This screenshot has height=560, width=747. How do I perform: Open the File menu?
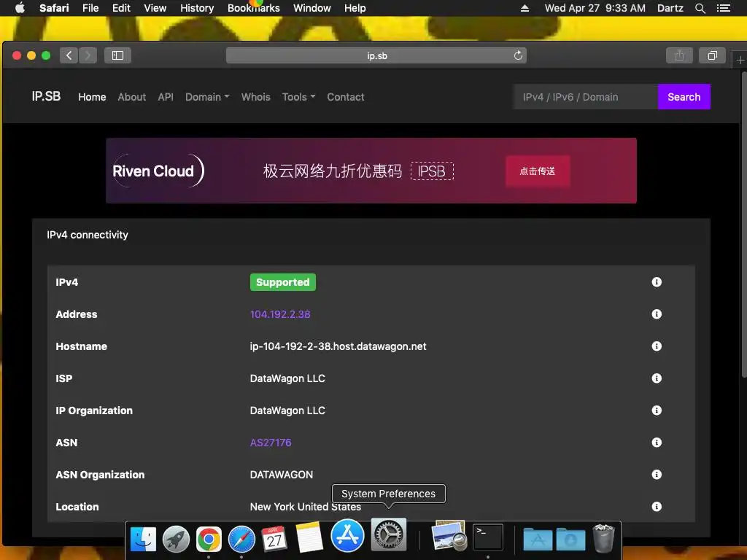tap(90, 8)
